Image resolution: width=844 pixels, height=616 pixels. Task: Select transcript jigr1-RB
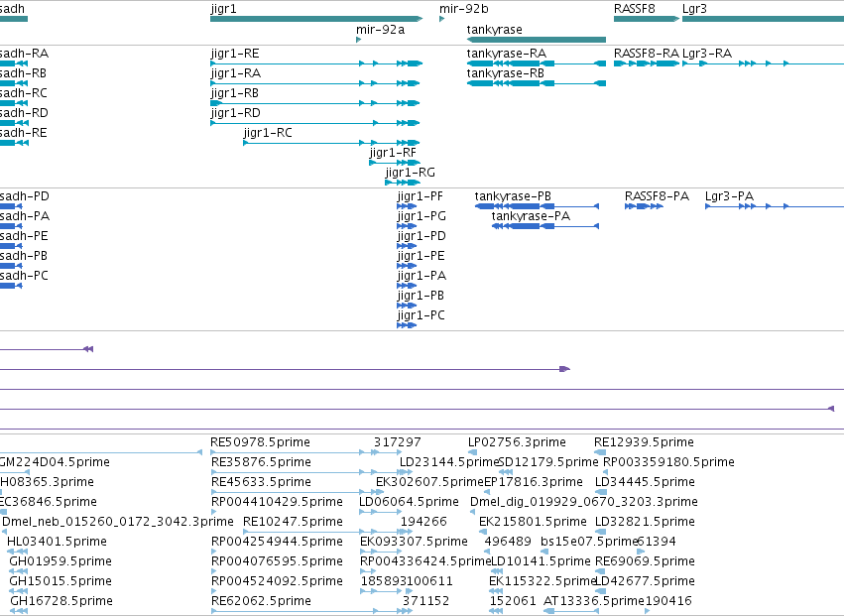(314, 103)
